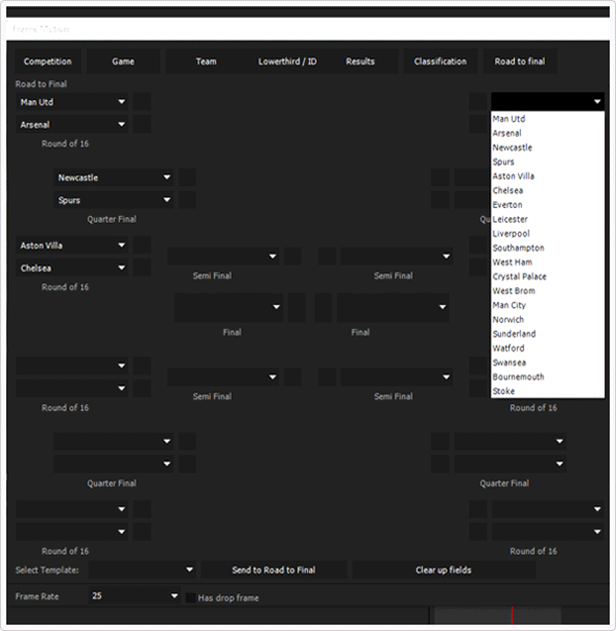Select Southampton from the team list
This screenshot has width=616, height=631.
[548, 248]
